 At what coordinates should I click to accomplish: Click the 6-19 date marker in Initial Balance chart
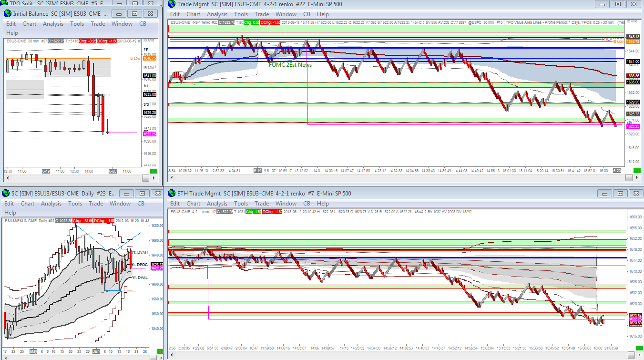[x=46, y=171]
